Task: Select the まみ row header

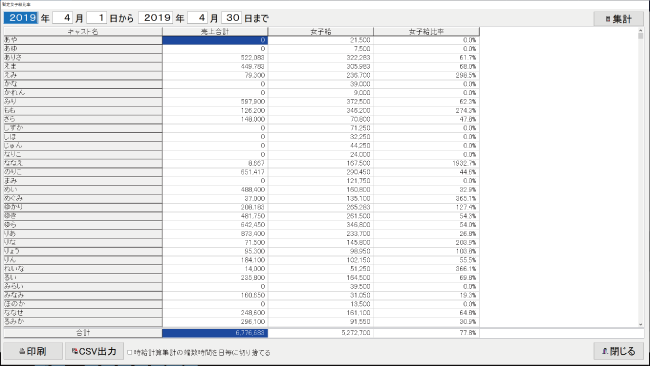Action: [83, 181]
